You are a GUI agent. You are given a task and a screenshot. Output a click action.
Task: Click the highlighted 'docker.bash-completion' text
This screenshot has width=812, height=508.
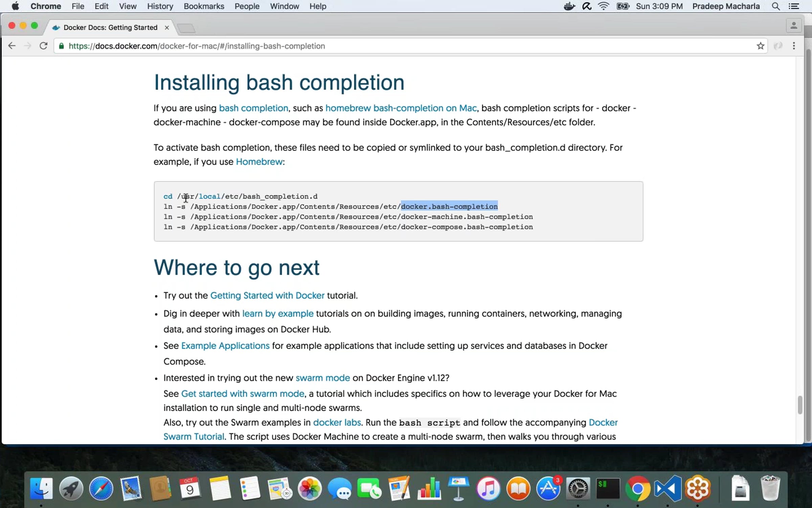[449, 207]
